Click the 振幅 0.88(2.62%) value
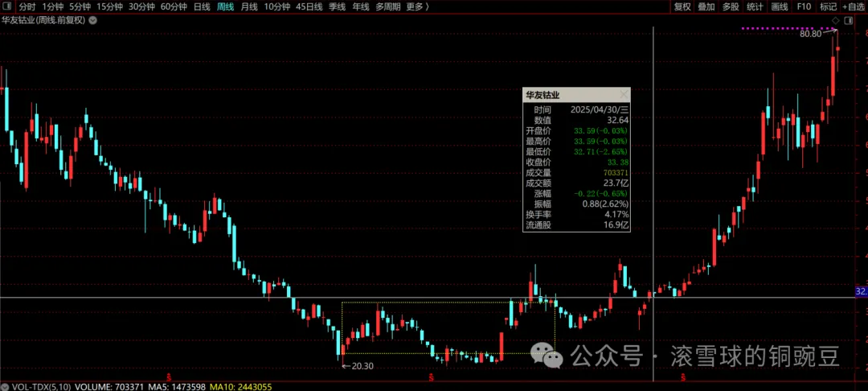 click(605, 204)
